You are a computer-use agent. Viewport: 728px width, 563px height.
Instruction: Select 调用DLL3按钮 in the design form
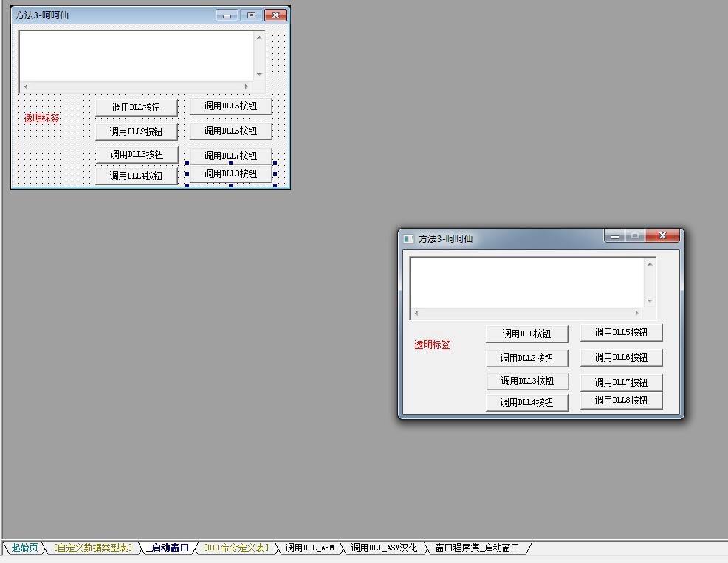point(137,154)
